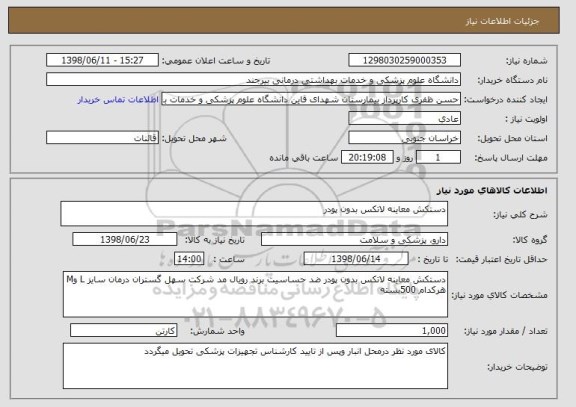This screenshot has width=576, height=407.
Task: Click the remaining days field showing 1
Action: (438, 158)
